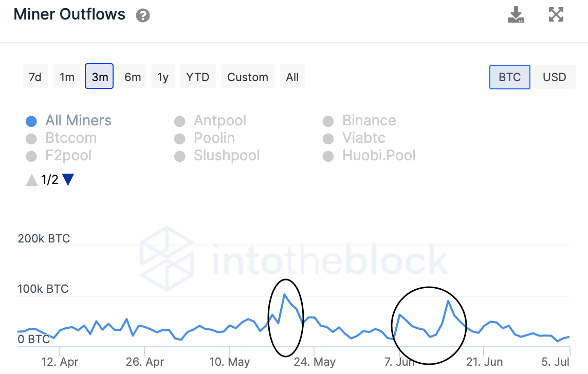Click the Miner Outflows help question icon
Viewport: 588px width, 374px height.
143,15
